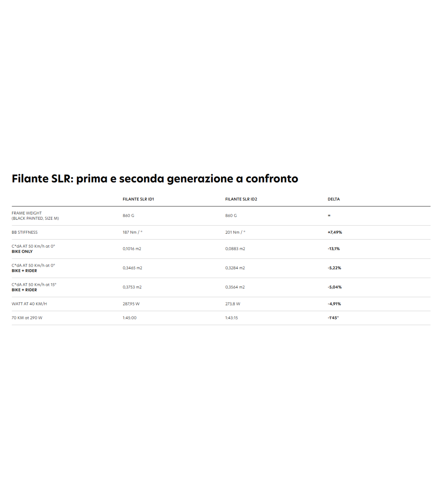Select the -5,22% delta value
This screenshot has width=441, height=504.
pyautogui.click(x=334, y=268)
